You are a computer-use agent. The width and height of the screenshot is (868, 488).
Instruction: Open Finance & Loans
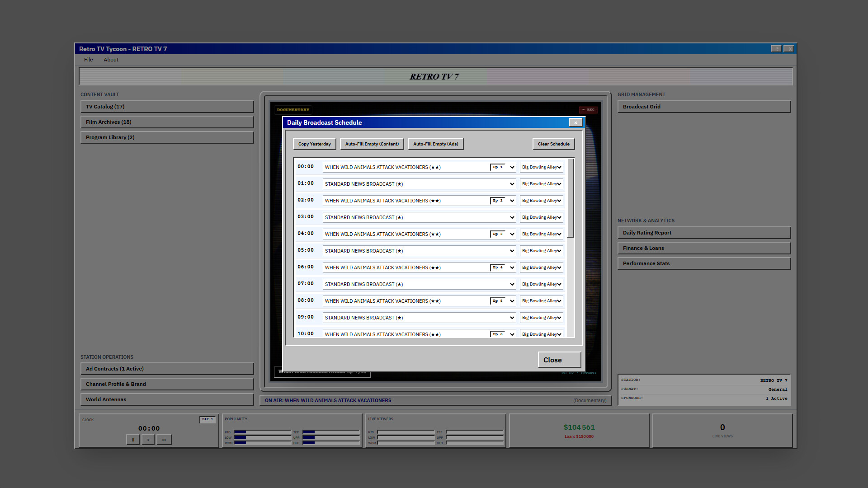pos(704,248)
